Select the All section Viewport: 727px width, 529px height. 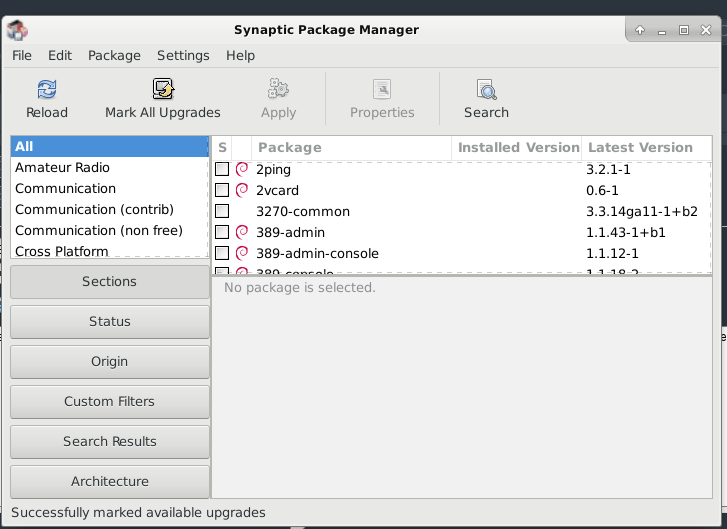coord(109,147)
